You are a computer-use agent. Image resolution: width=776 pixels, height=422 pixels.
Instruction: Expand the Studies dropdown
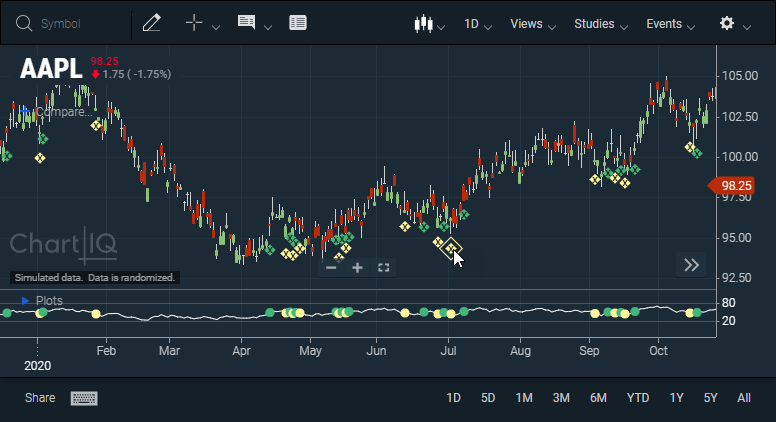click(x=601, y=24)
